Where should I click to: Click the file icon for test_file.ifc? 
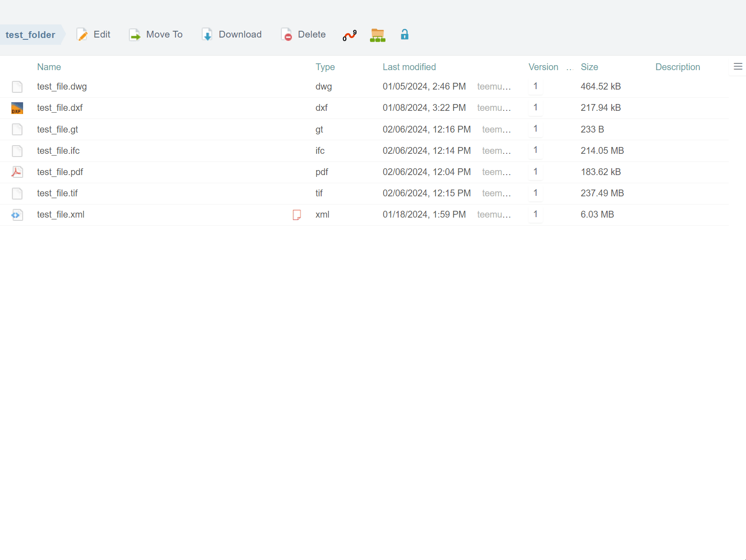(x=17, y=151)
